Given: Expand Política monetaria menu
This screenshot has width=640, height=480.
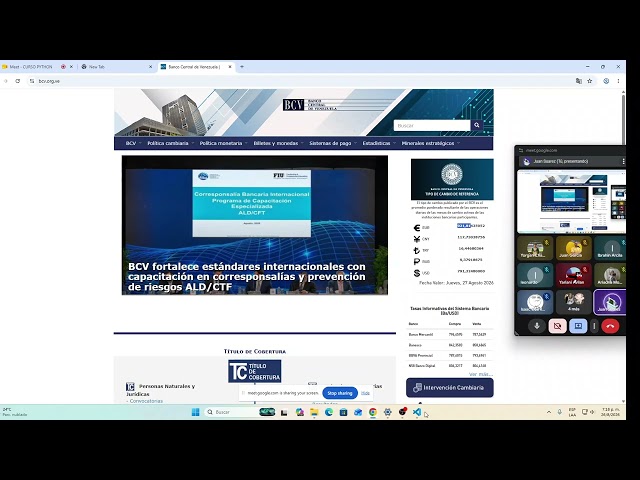Looking at the screenshot, I should 223,143.
